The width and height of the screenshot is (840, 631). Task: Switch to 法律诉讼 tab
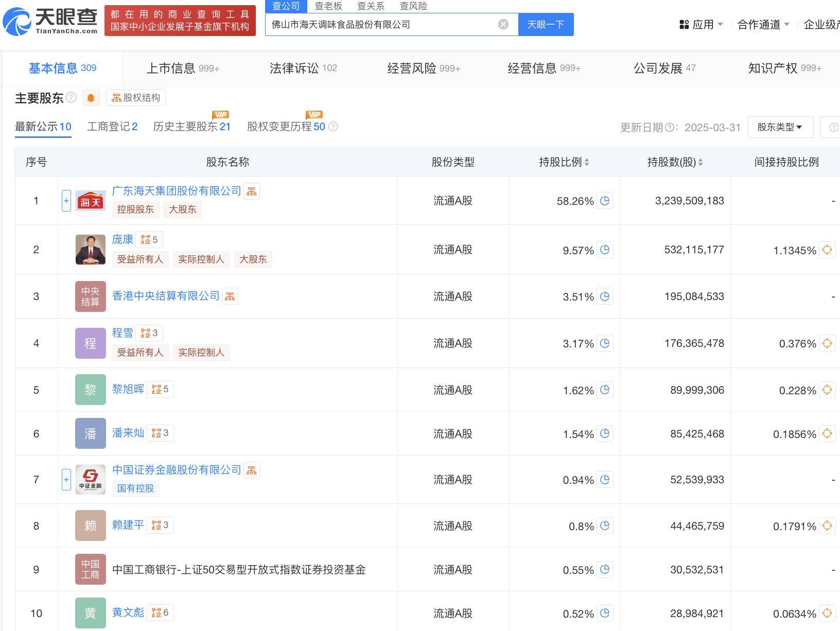click(x=303, y=68)
